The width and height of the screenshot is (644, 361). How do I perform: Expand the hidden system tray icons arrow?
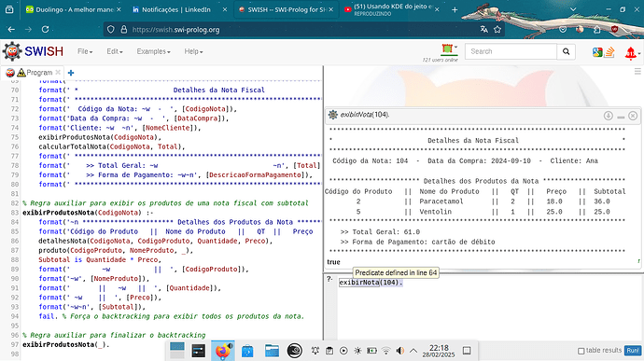(413, 351)
